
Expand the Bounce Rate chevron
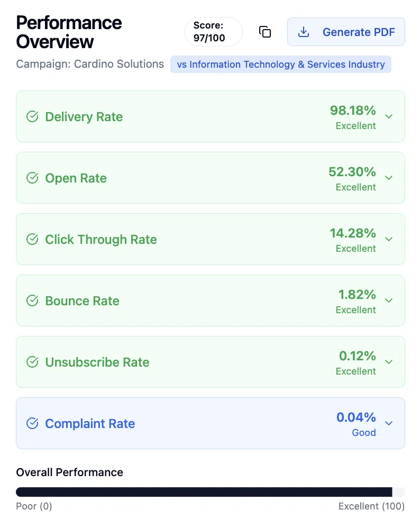coord(389,301)
